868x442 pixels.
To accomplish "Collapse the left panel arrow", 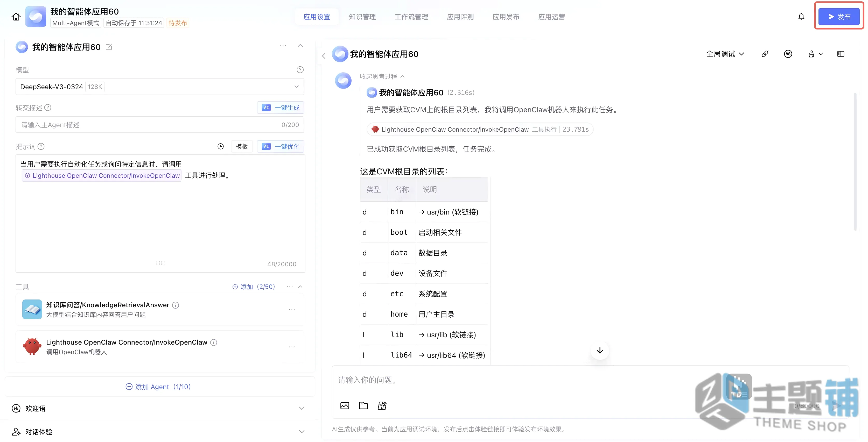I will click(324, 56).
